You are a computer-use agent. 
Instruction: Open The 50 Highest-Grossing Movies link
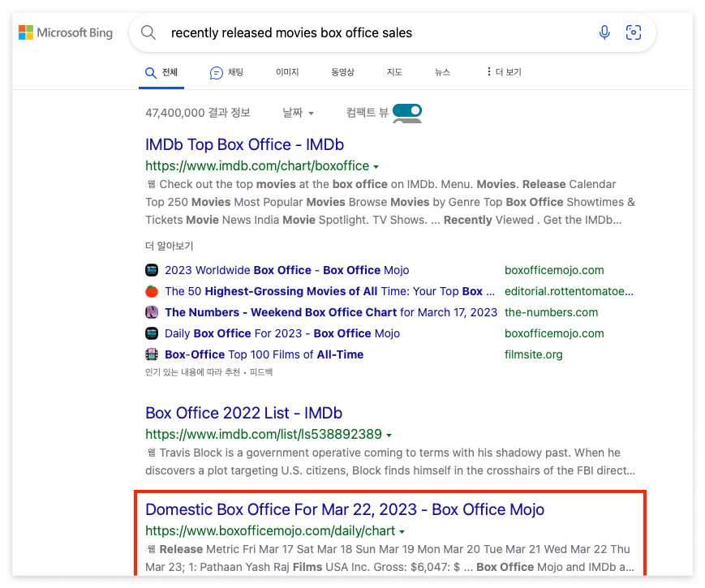(329, 291)
